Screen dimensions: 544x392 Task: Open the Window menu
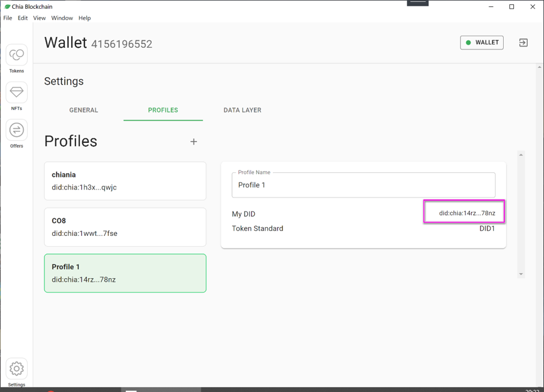pos(62,18)
